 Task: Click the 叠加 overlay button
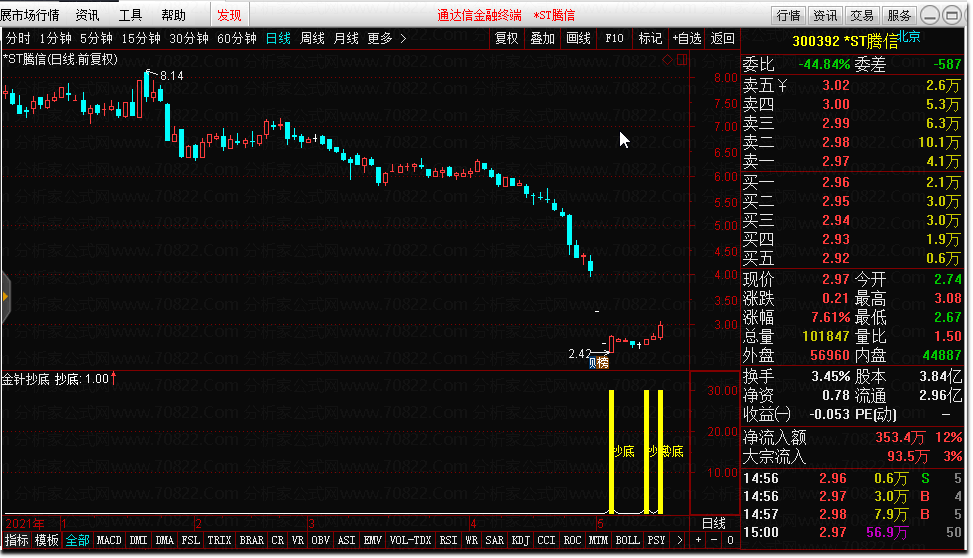(x=542, y=38)
